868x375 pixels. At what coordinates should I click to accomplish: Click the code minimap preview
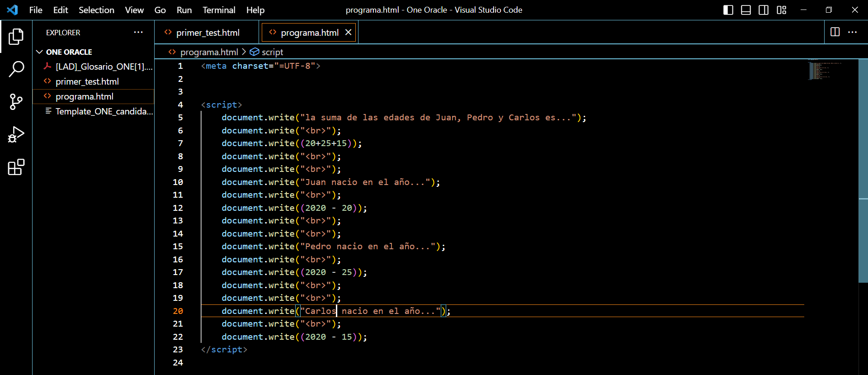pos(825,71)
